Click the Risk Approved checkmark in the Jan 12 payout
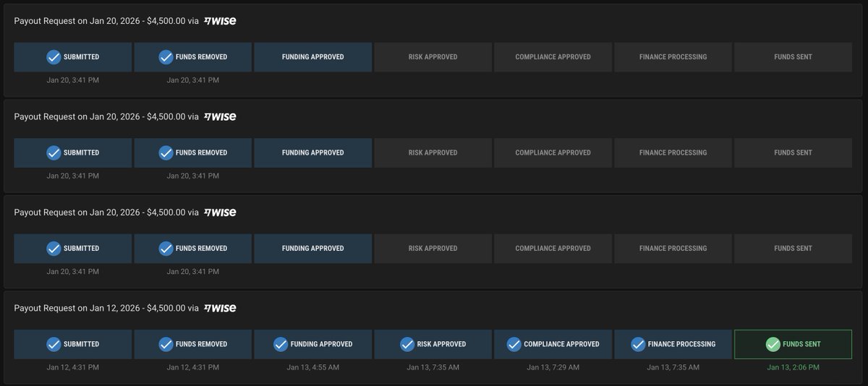Screen dimensions: 868x386 (x=407, y=344)
